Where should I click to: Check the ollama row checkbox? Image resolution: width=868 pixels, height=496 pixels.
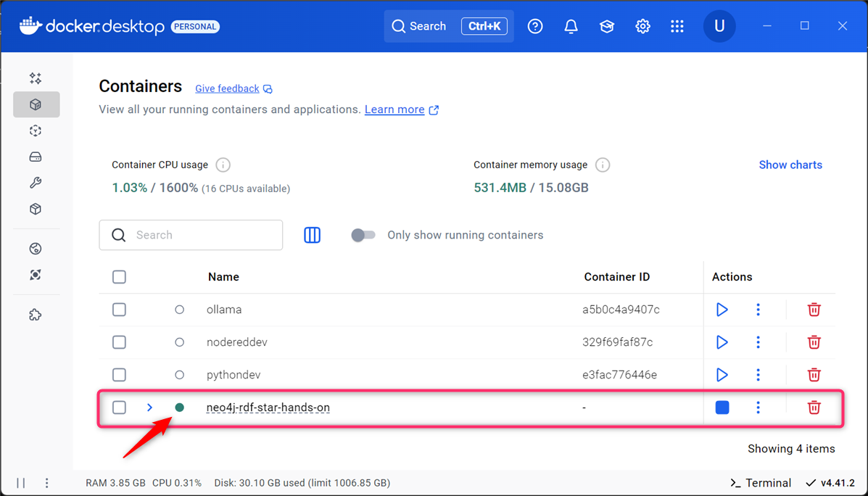tap(119, 310)
